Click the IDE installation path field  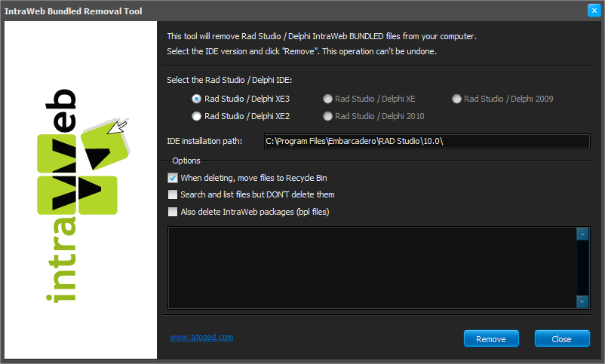click(426, 141)
